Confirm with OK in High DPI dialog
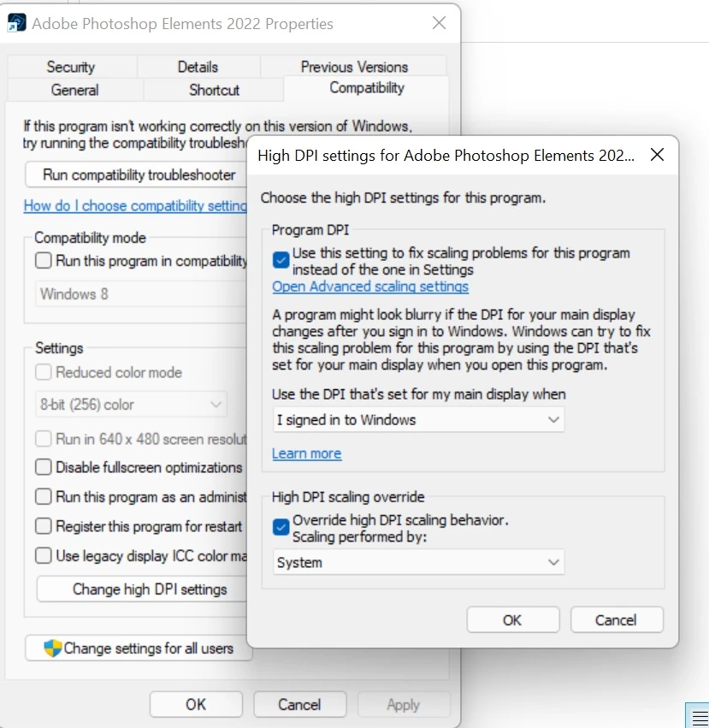Screen dimensions: 709x728 click(x=512, y=620)
